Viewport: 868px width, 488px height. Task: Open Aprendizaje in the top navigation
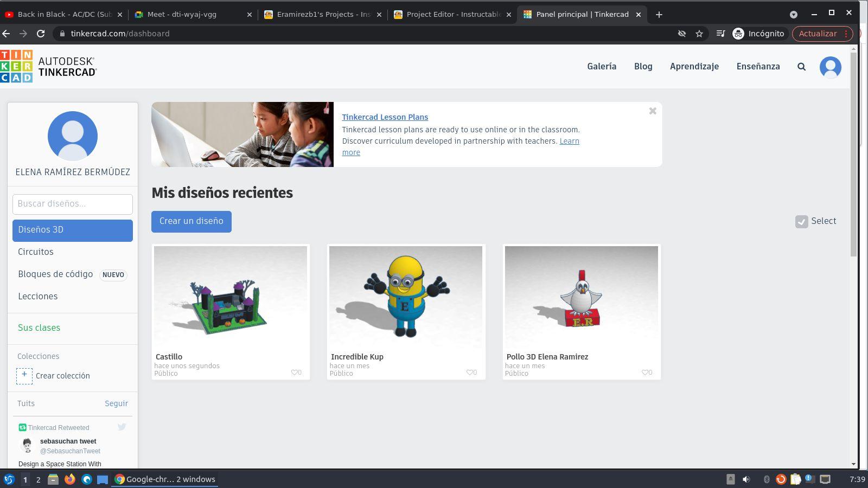[x=694, y=67]
